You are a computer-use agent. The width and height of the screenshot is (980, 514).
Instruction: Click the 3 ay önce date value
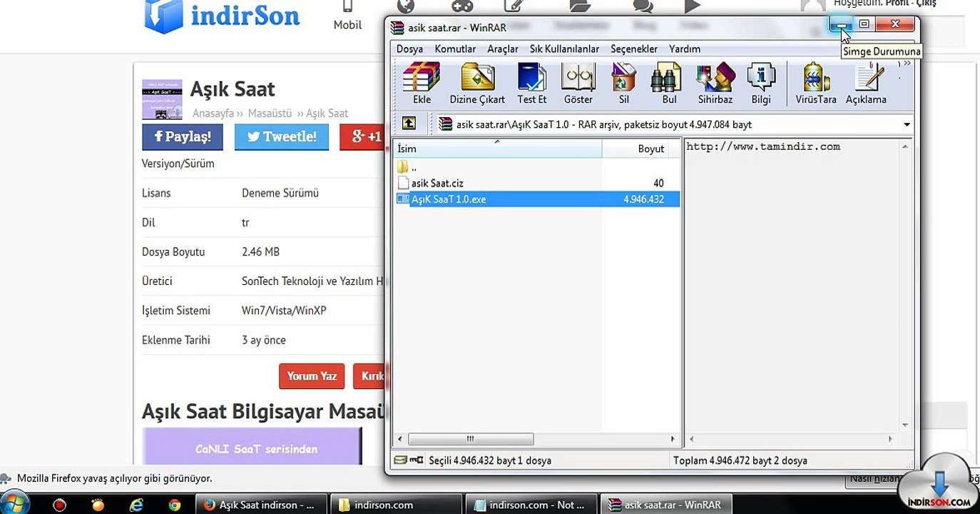pyautogui.click(x=264, y=340)
